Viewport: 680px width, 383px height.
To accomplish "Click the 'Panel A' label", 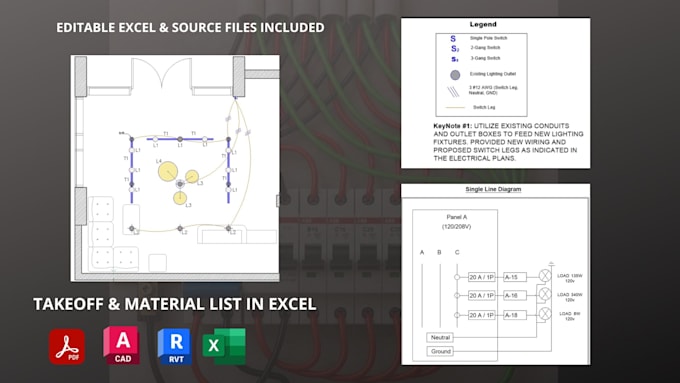I will [457, 217].
